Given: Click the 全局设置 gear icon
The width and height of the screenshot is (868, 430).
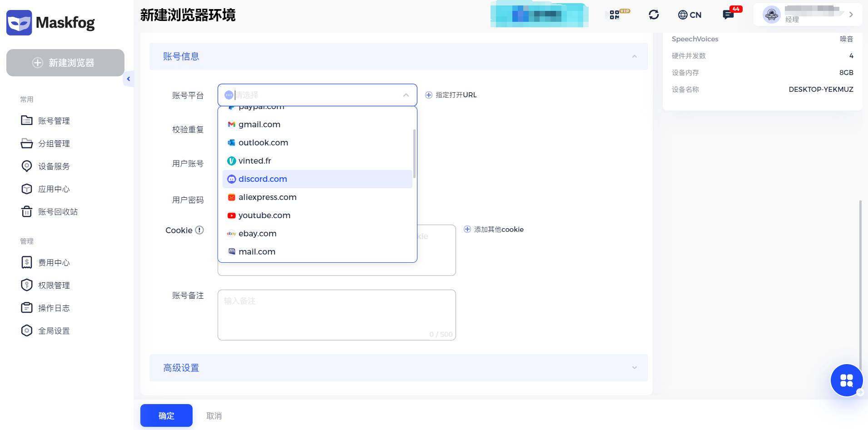Looking at the screenshot, I should (27, 330).
